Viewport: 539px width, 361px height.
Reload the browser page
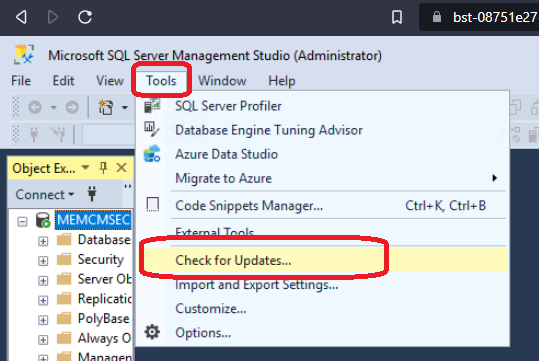(x=85, y=17)
